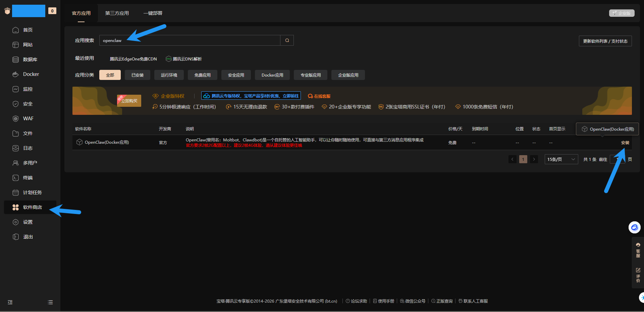This screenshot has width=644, height=312.
Task: Open the 客服 customer service widget
Action: point(638,250)
